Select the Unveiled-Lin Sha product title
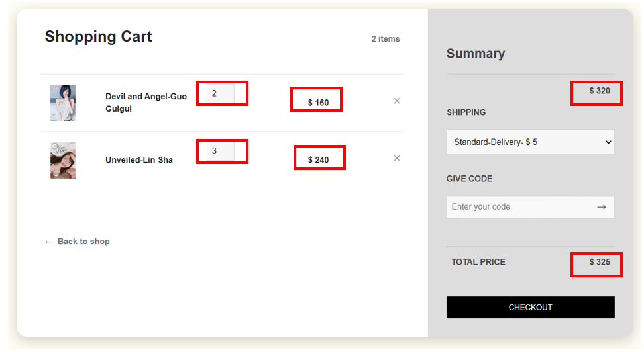Screen dimensions: 644x352 coord(139,160)
